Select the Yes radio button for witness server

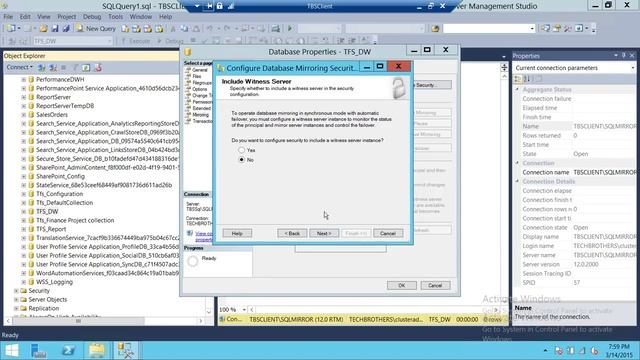pyautogui.click(x=242, y=150)
